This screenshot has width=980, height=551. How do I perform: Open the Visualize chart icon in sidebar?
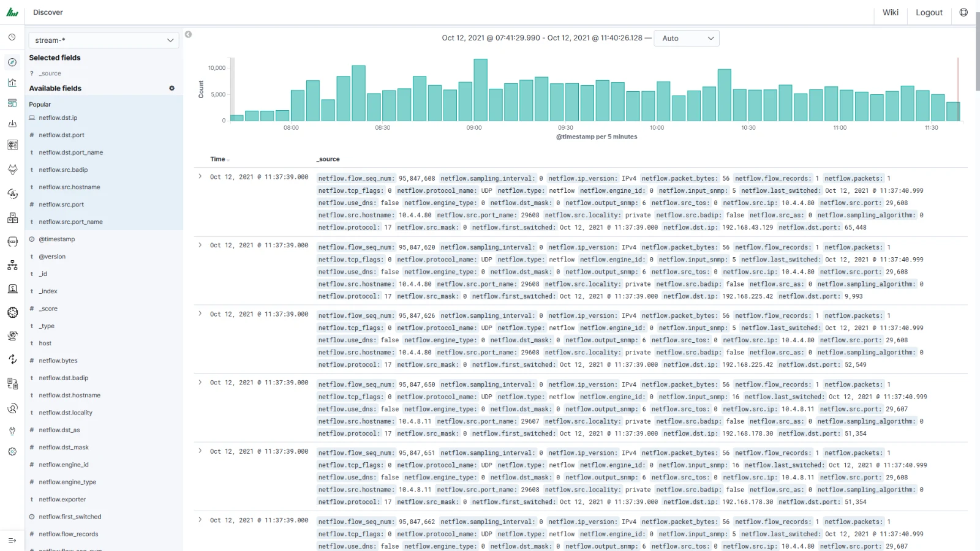click(x=12, y=83)
